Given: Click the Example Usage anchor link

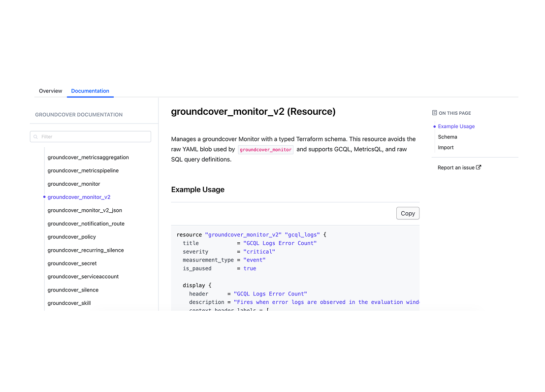Looking at the screenshot, I should 456,126.
